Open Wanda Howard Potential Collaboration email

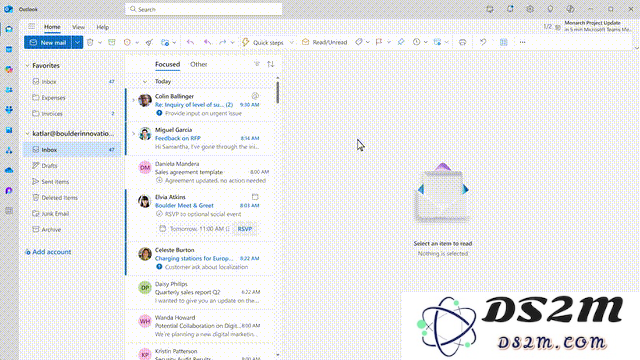[x=200, y=326]
